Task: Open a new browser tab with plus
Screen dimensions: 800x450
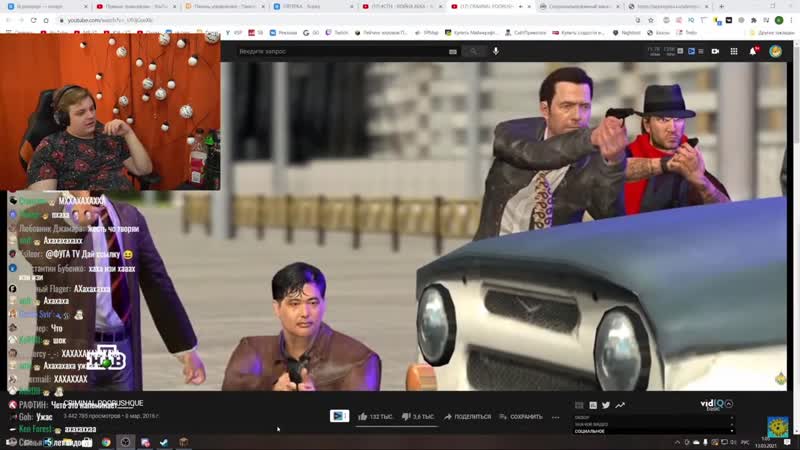Action: tap(721, 7)
